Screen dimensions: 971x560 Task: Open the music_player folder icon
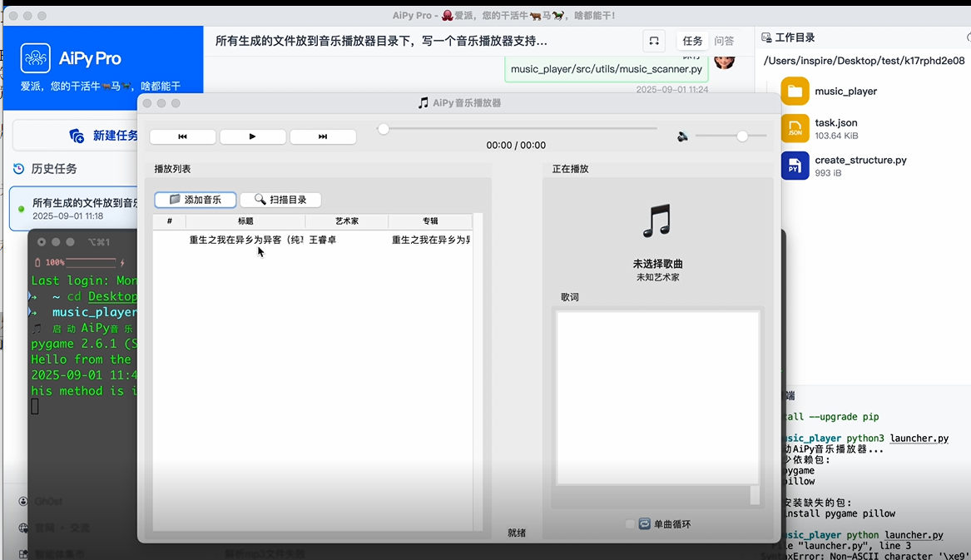795,91
